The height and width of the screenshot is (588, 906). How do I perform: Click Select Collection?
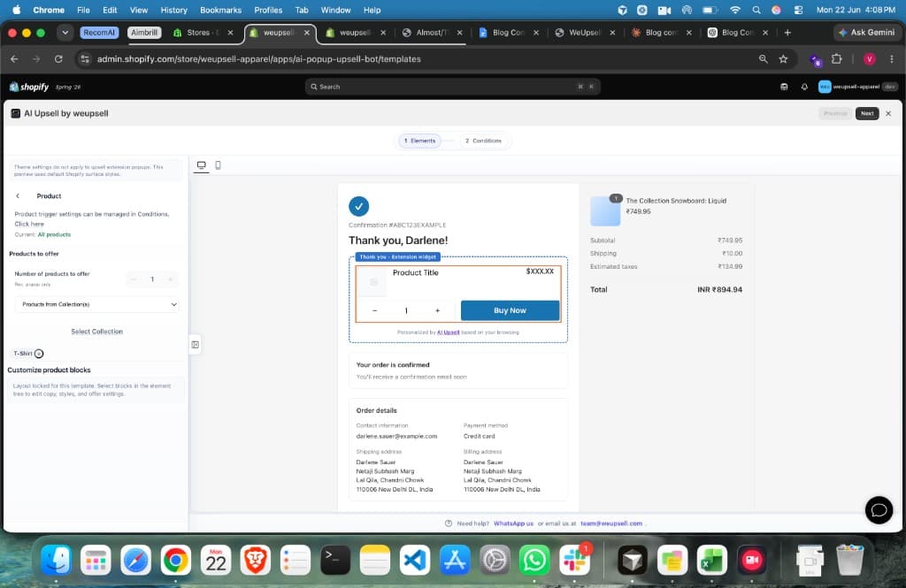[x=97, y=332]
